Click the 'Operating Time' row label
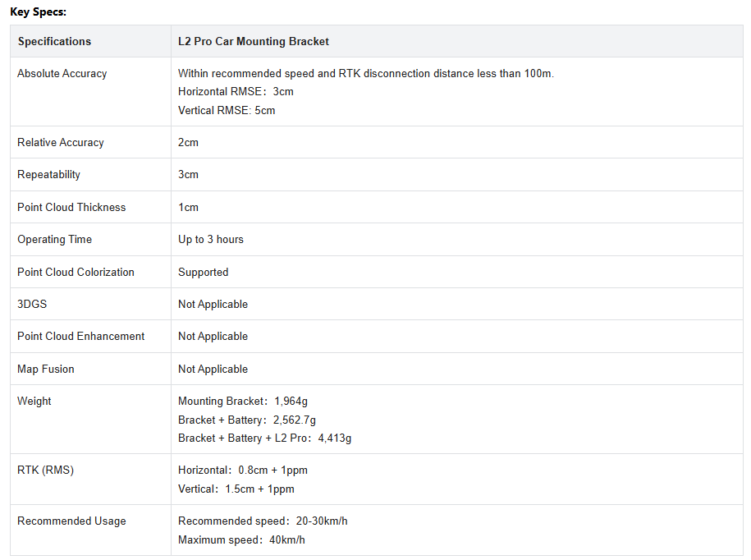 (x=55, y=240)
